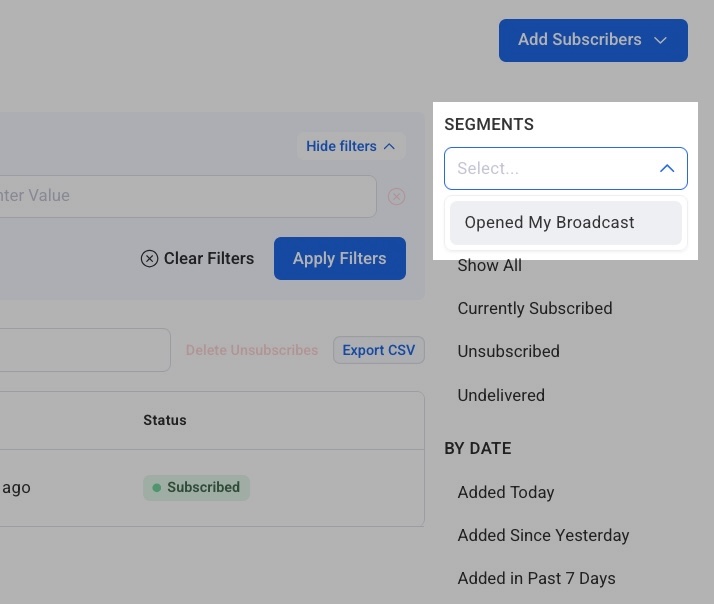The width and height of the screenshot is (714, 604).
Task: Click the Segments Select input field
Action: click(548, 169)
